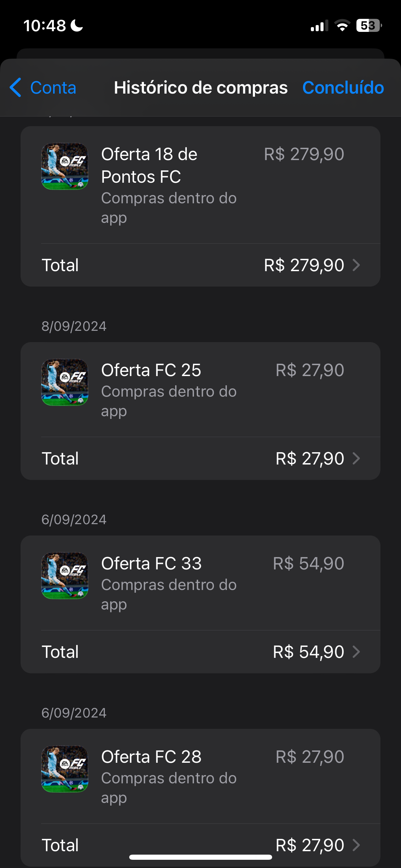Tap the home indicator bar

click(x=200, y=857)
